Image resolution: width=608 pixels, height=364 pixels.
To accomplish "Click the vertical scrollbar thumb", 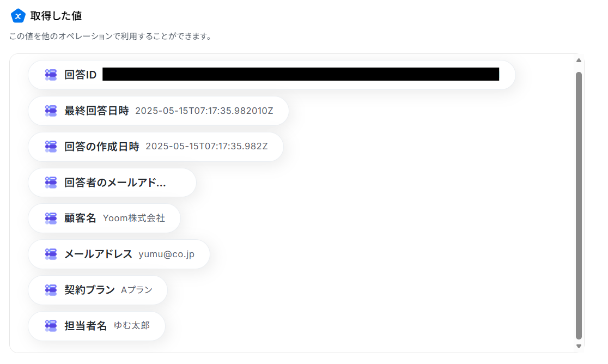I will pyautogui.click(x=579, y=205).
